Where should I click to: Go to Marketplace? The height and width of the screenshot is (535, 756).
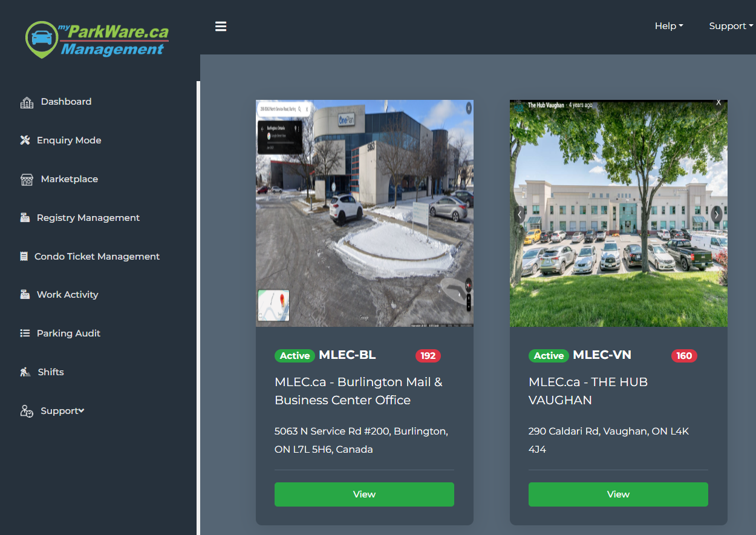(x=70, y=179)
